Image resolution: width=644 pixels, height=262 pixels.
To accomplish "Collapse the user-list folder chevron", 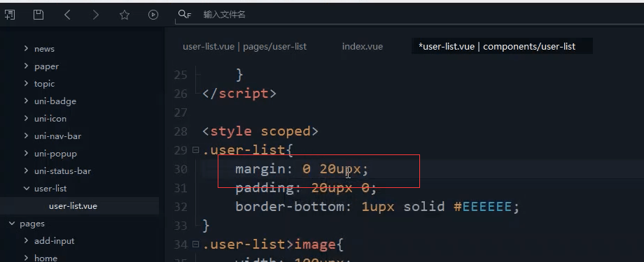I will (x=27, y=188).
